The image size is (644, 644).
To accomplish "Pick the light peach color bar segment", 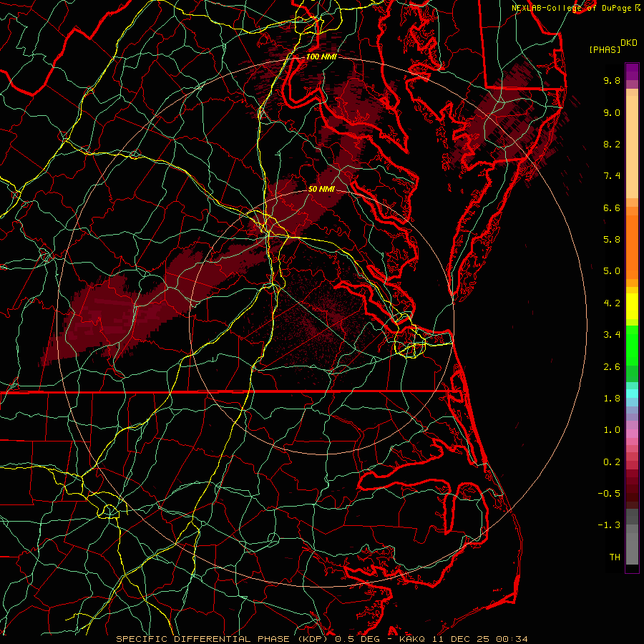I will [x=632, y=147].
